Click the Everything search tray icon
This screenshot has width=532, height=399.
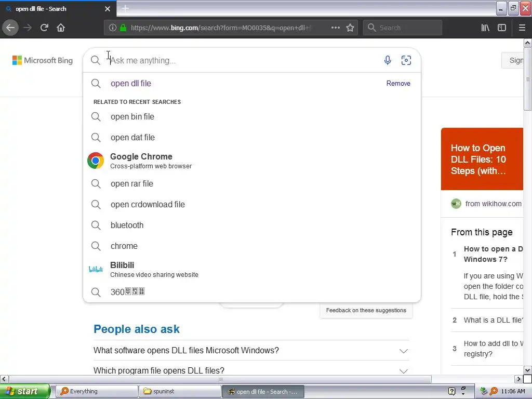(494, 392)
